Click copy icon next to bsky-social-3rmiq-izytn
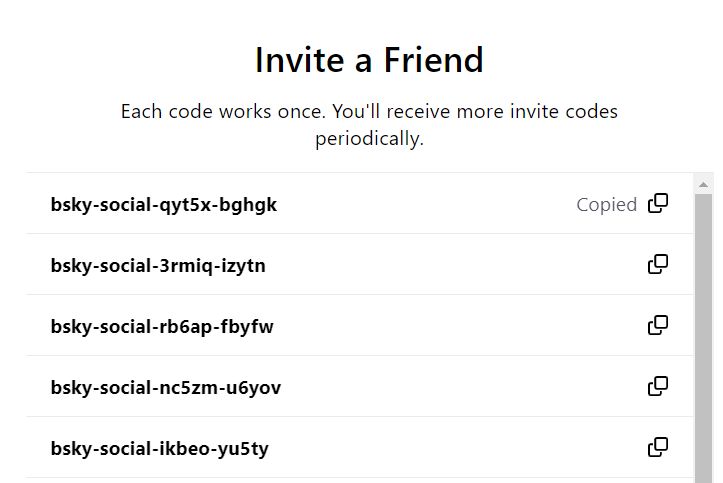The width and height of the screenshot is (723, 483). pos(658,265)
